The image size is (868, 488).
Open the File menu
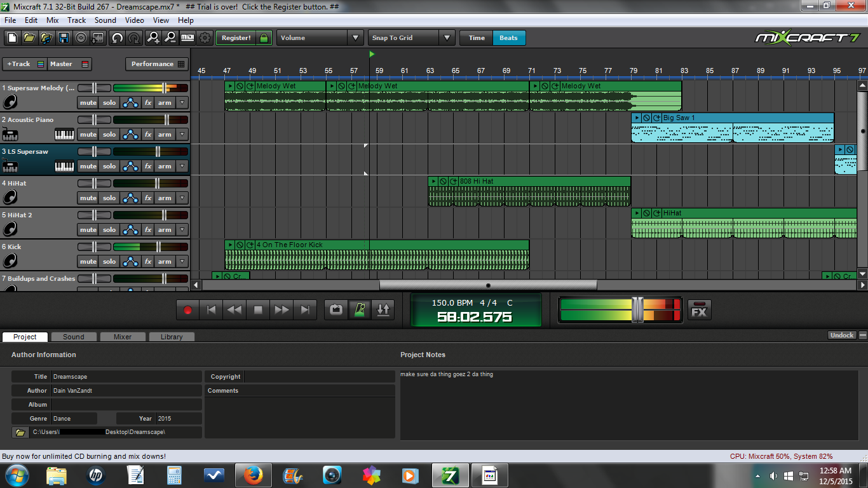tap(10, 20)
